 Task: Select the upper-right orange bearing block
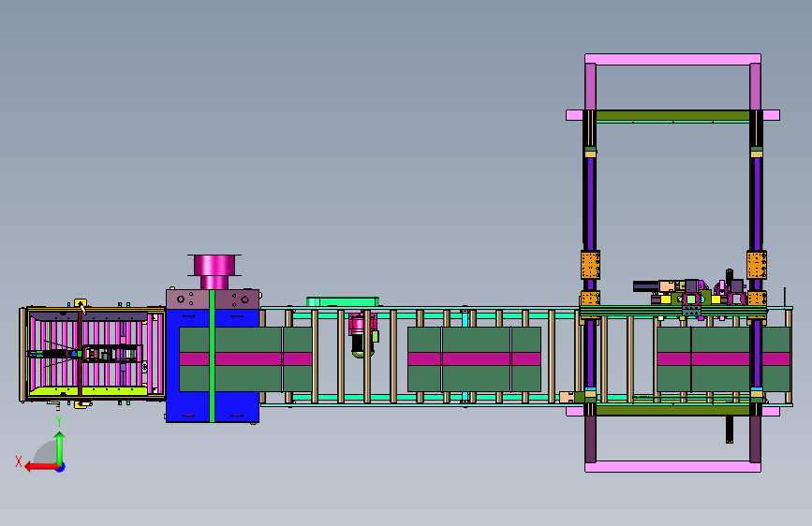click(x=757, y=265)
